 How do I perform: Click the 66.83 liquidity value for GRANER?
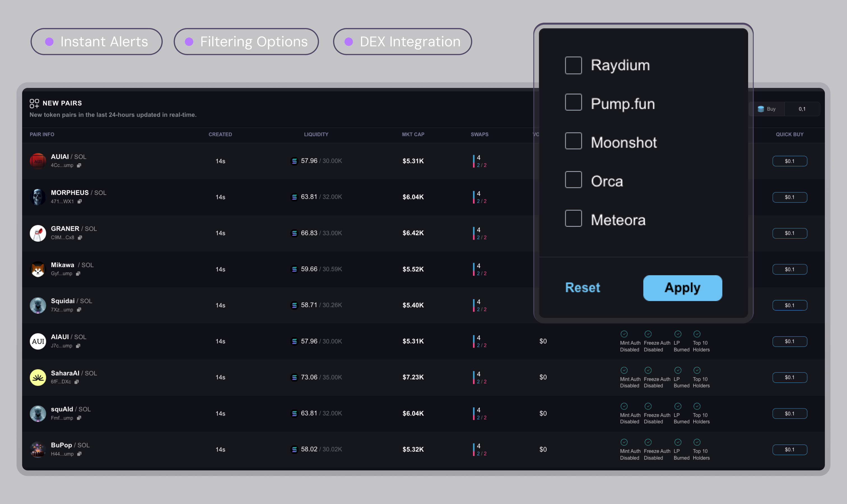[x=309, y=233]
